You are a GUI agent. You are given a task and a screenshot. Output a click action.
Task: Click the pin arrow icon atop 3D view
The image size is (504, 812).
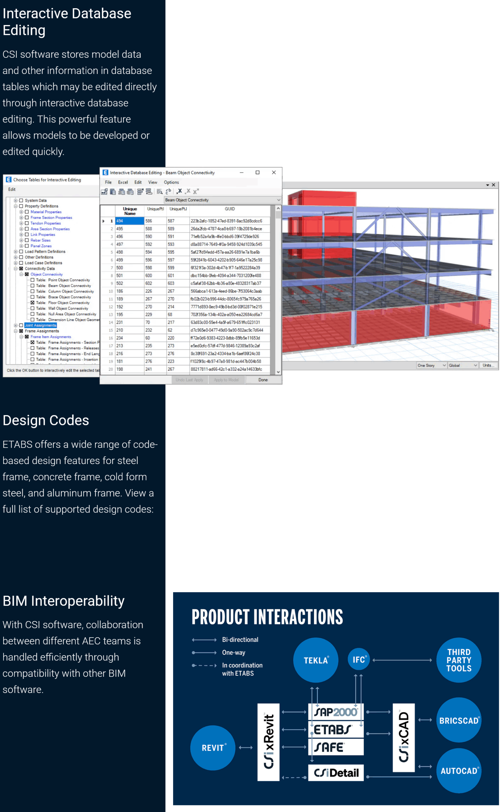coord(487,185)
